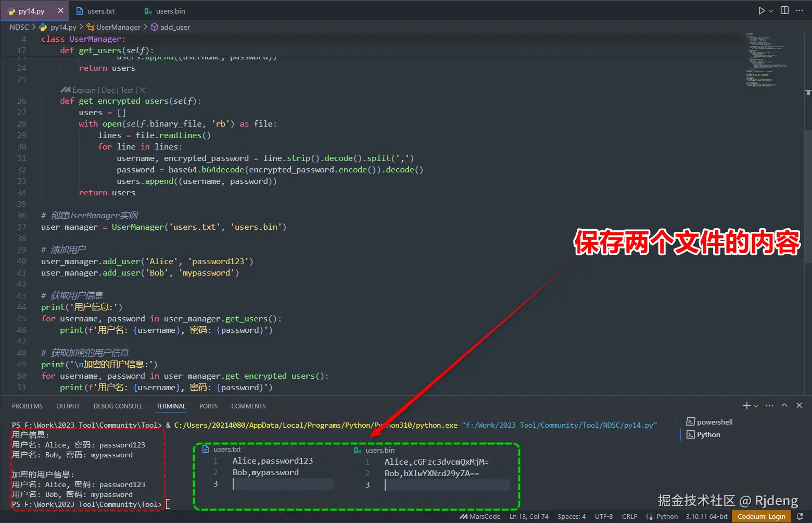Click line number 37 in gutter
This screenshot has width=812, height=523.
point(21,227)
